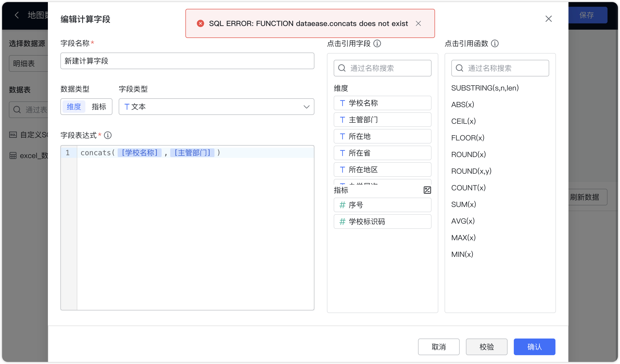This screenshot has height=364, width=620.
Task: Click the search icon in field search box
Action: click(342, 68)
